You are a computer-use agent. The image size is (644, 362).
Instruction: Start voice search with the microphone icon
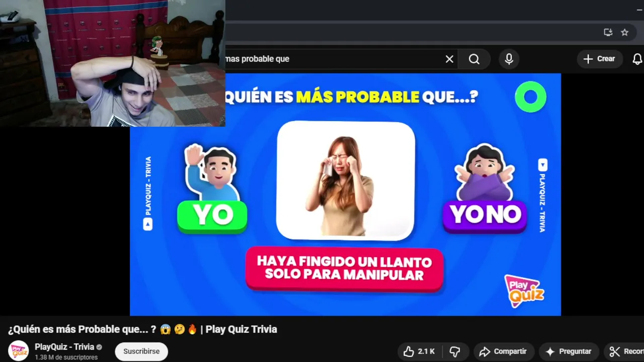click(509, 59)
